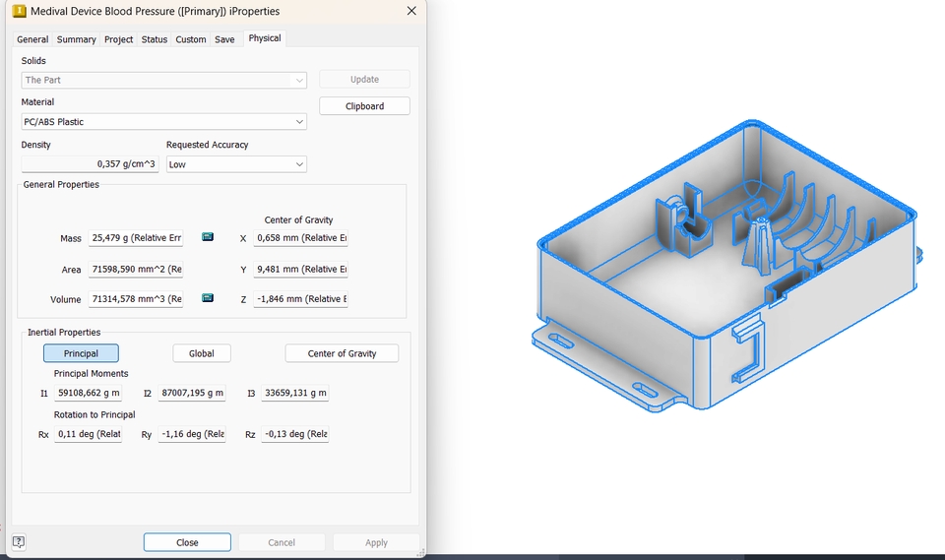Copy properties with the Clipboard button
Screen dimensions: 945x560
(x=364, y=106)
